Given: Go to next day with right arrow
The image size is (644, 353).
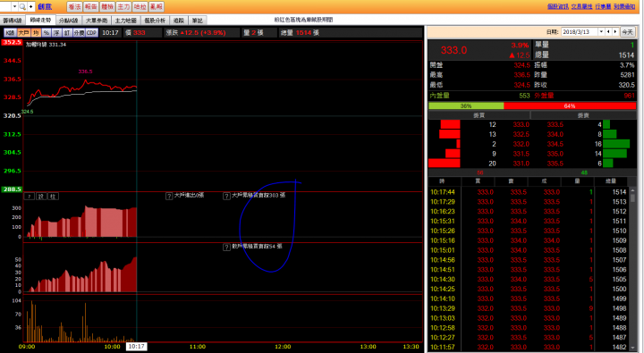Looking at the screenshot, I should click(x=615, y=31).
